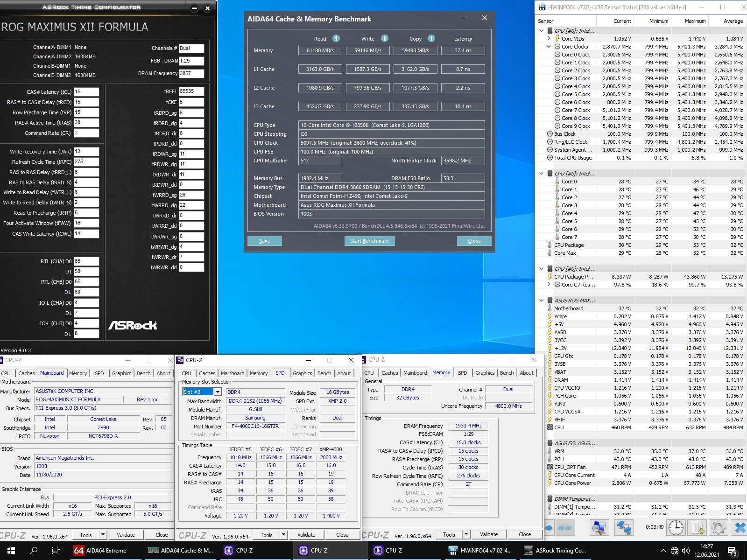Screen dimensions: 747x560
Task: Open Graphics tab in SPD CPU-Z window
Action: point(303,373)
